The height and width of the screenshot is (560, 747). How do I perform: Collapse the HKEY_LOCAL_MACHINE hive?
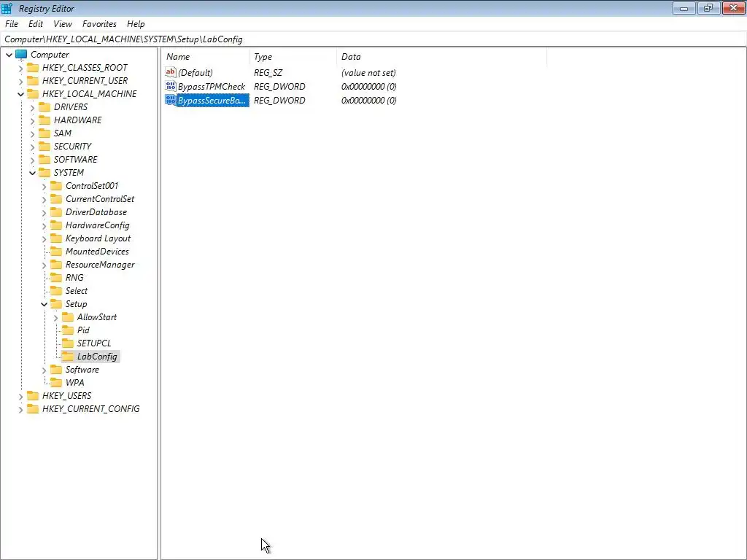pyautogui.click(x=20, y=94)
